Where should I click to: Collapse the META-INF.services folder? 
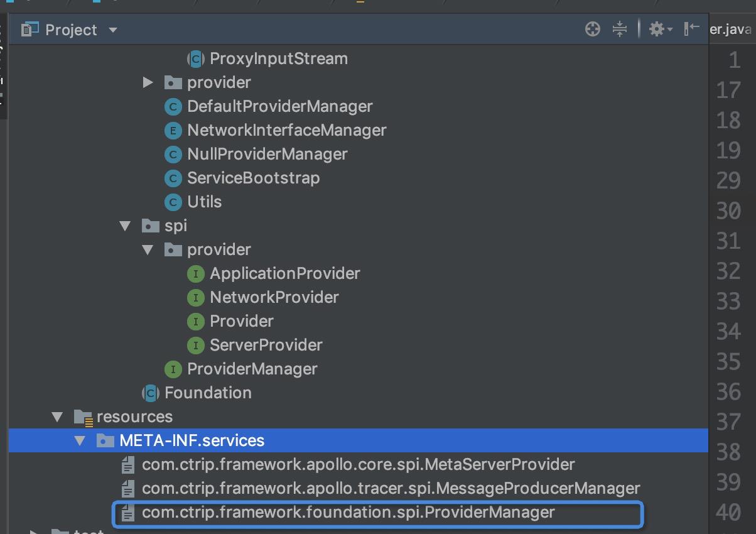(80, 441)
